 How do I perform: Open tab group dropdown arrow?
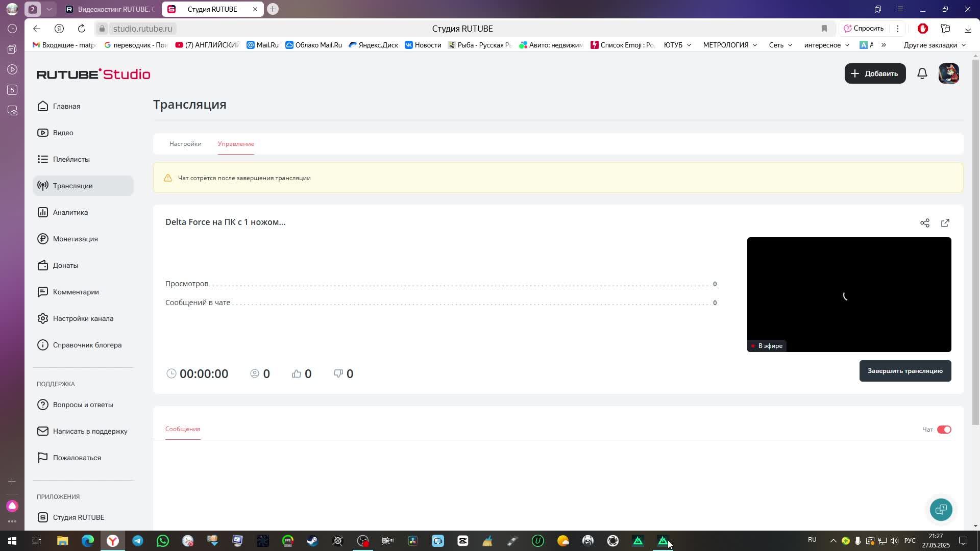pos(49,9)
